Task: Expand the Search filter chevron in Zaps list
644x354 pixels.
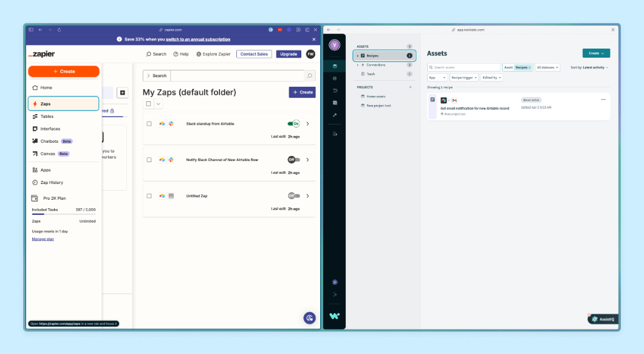Action: 149,75
